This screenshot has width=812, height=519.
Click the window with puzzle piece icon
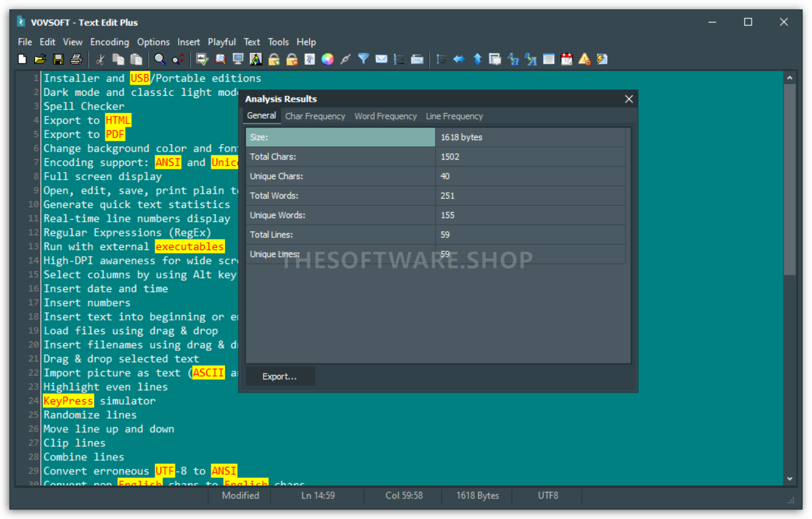tap(495, 59)
